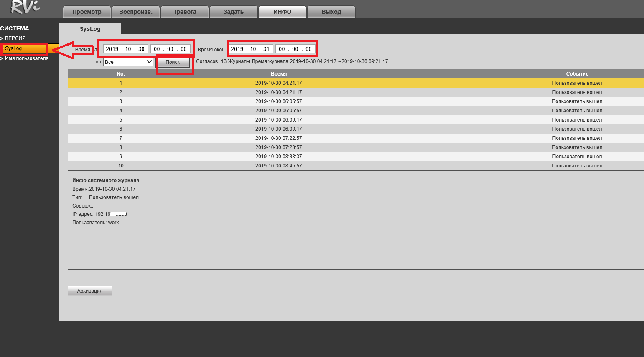The image size is (644, 357).
Task: Click the No. column header
Action: point(121,74)
